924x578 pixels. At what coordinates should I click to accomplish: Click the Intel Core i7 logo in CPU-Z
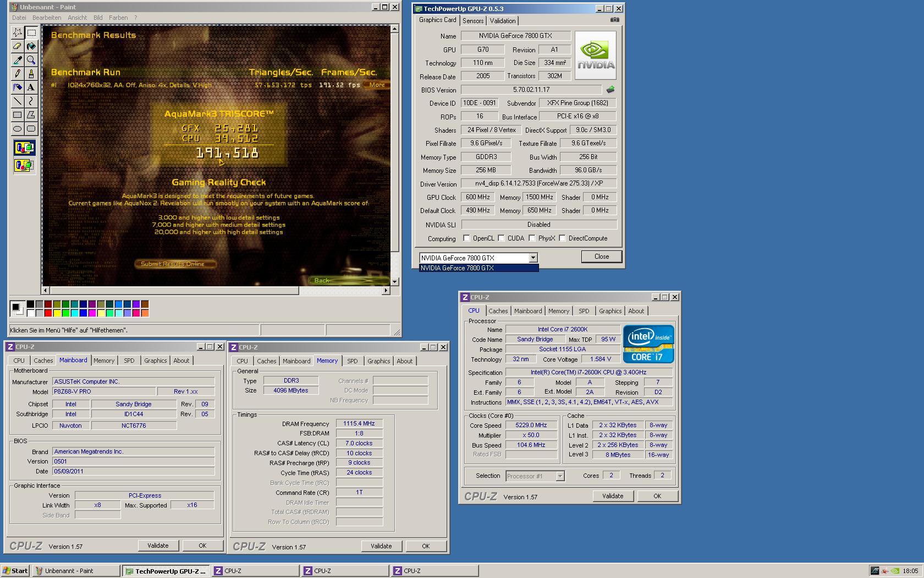648,343
